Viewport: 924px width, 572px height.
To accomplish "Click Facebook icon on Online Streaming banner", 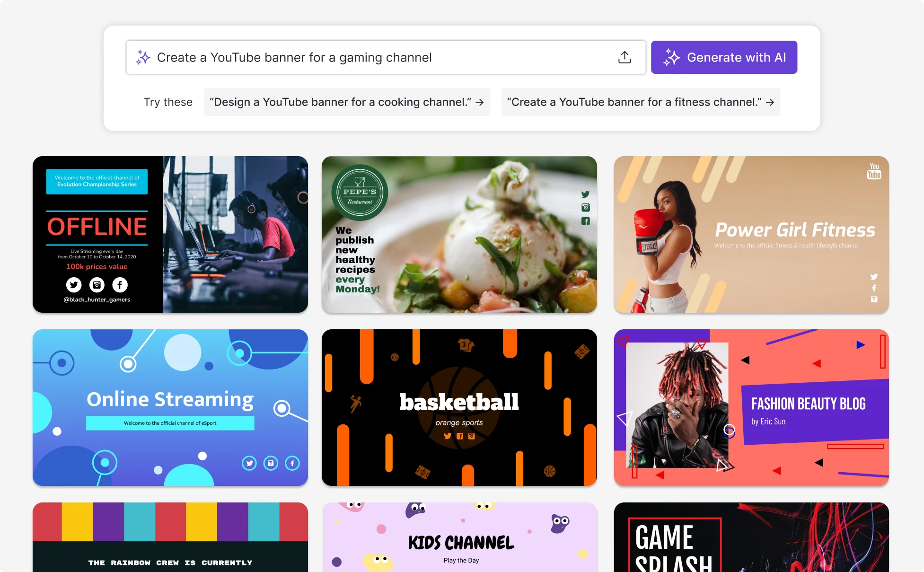I will (292, 463).
